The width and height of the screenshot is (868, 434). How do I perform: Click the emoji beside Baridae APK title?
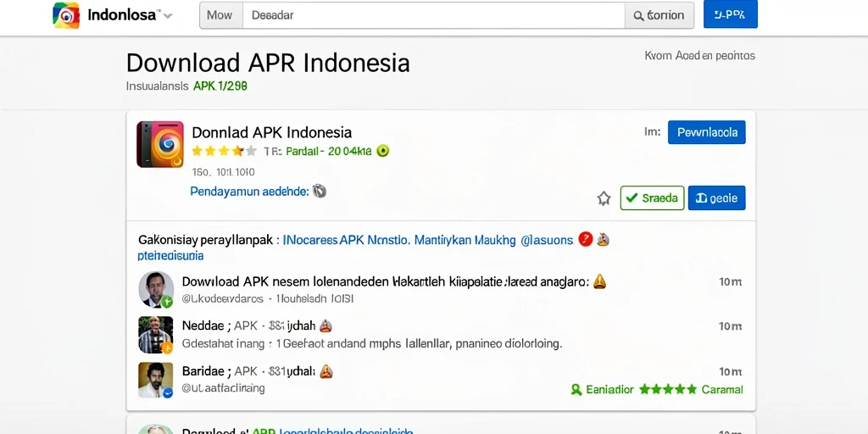(x=326, y=371)
